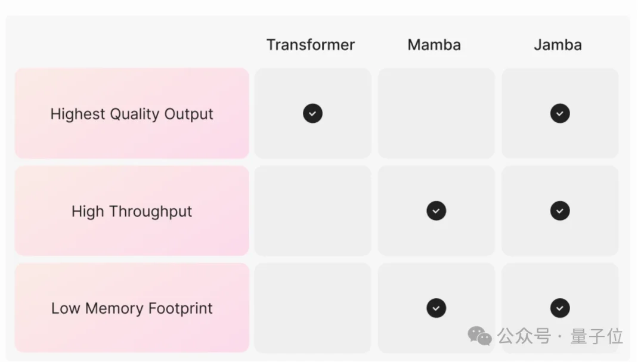Click the Low Memory Footprint row label
Viewport: 644px width, 362px height.
point(132,308)
